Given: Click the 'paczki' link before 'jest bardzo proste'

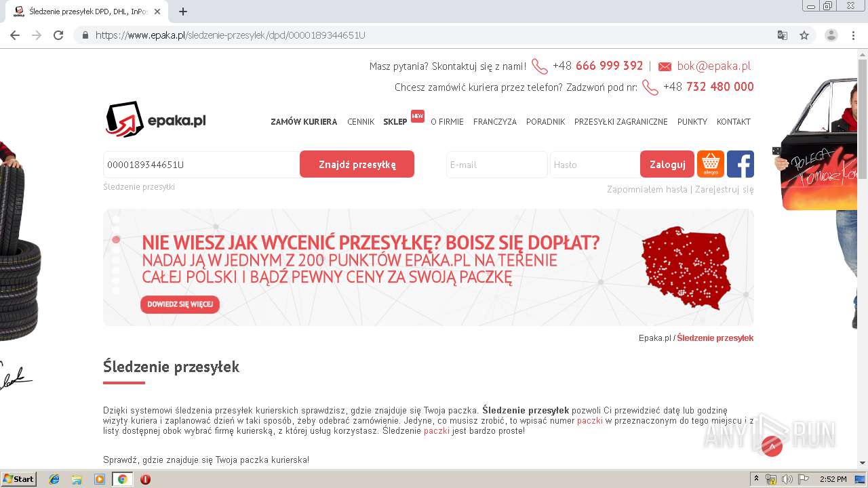Looking at the screenshot, I should [x=437, y=431].
